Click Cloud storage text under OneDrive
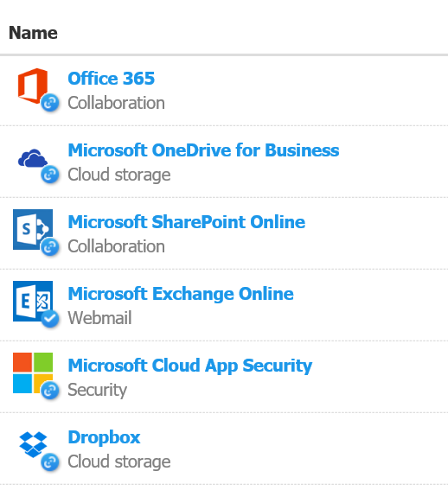Viewport: 448px width, 503px height. [x=119, y=175]
